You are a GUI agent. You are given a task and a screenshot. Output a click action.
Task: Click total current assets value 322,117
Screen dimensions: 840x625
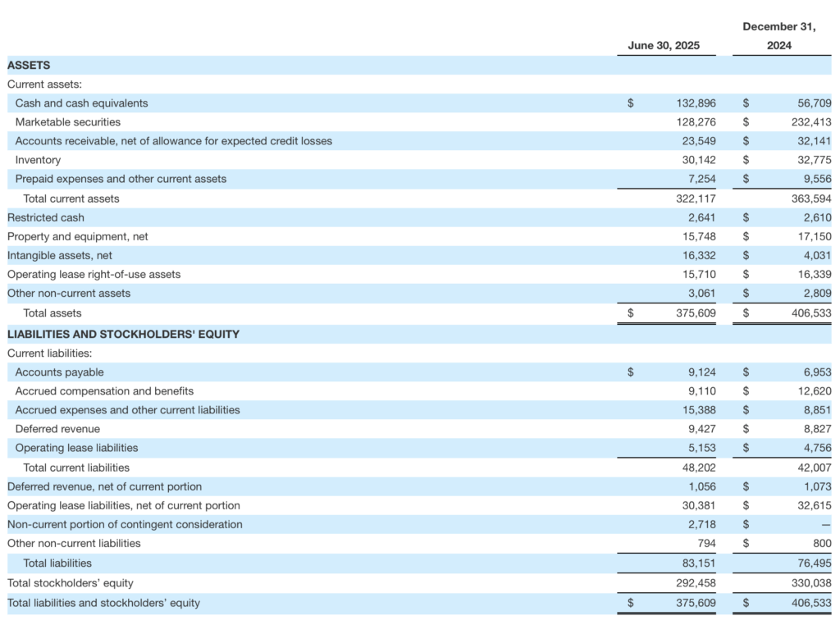(696, 198)
